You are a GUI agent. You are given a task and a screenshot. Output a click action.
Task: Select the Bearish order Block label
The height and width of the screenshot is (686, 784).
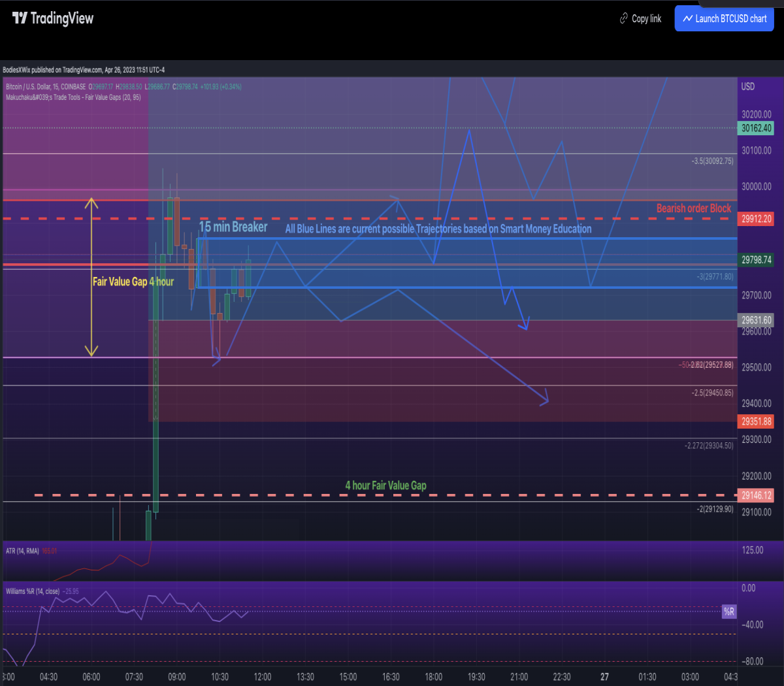[694, 208]
